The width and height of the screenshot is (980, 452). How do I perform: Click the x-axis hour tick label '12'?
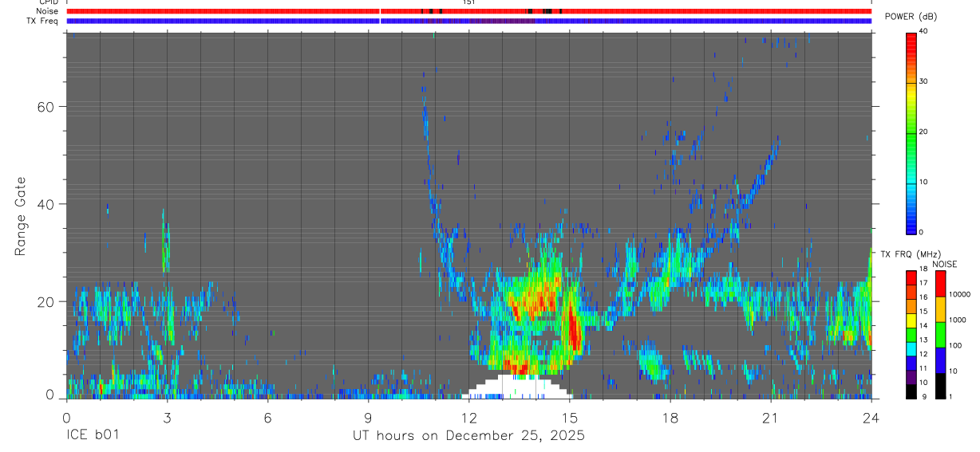[469, 418]
